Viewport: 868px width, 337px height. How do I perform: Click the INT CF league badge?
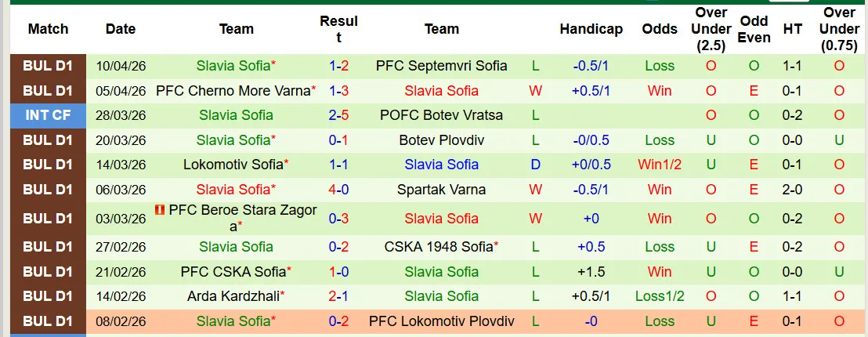[48, 115]
